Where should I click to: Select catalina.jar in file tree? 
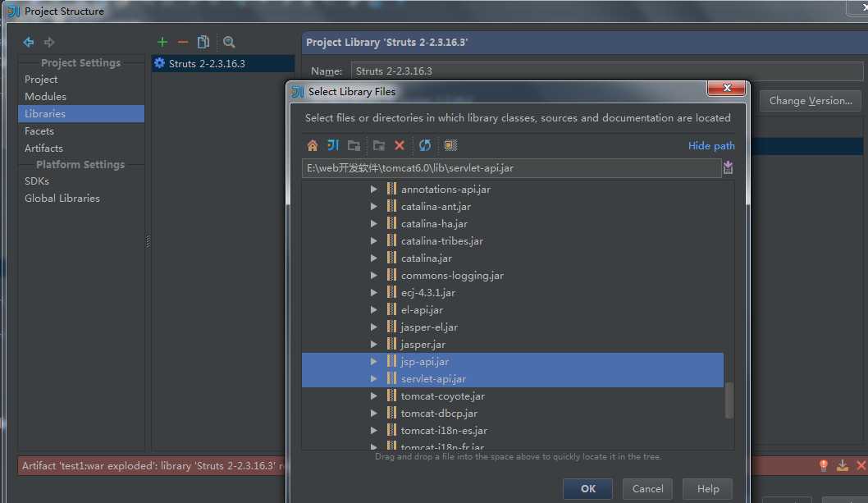click(427, 258)
